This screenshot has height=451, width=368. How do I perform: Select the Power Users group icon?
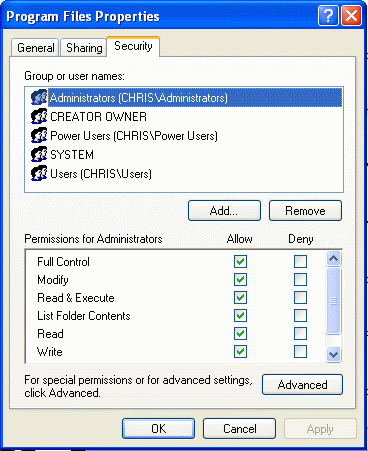tap(39, 135)
